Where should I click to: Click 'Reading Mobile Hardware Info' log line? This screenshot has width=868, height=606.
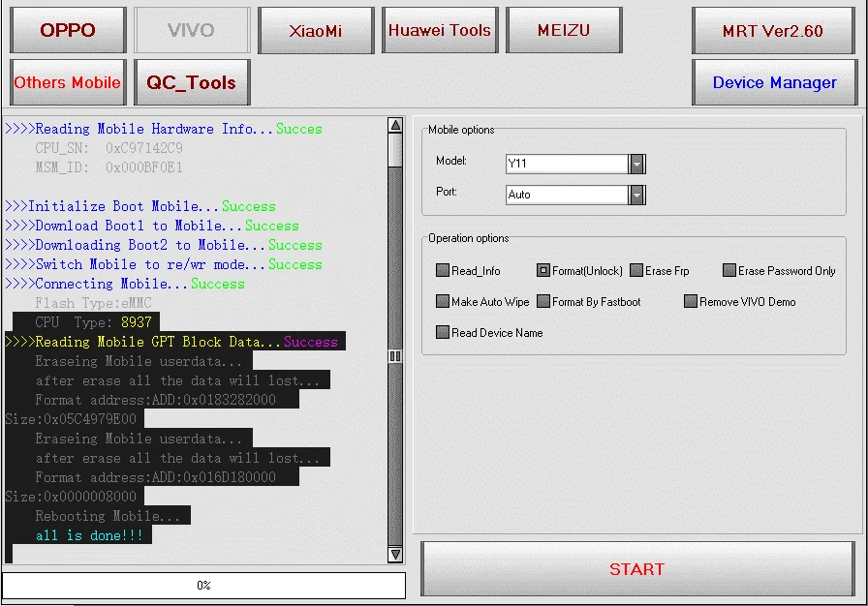coord(164,129)
